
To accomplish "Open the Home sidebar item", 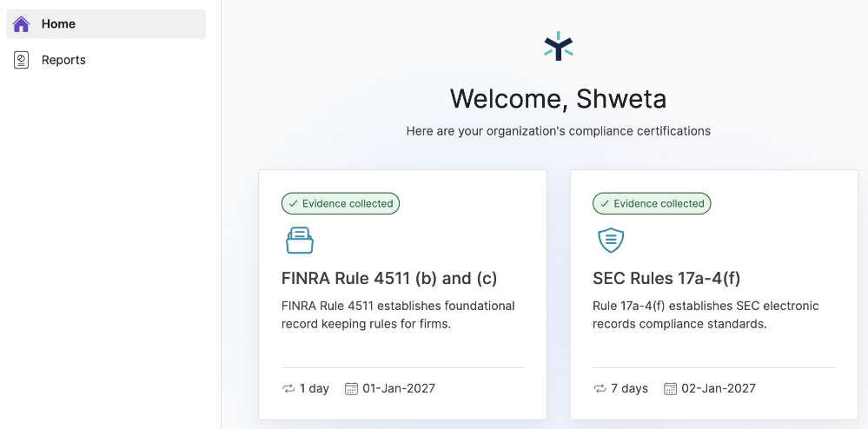I will click(106, 23).
